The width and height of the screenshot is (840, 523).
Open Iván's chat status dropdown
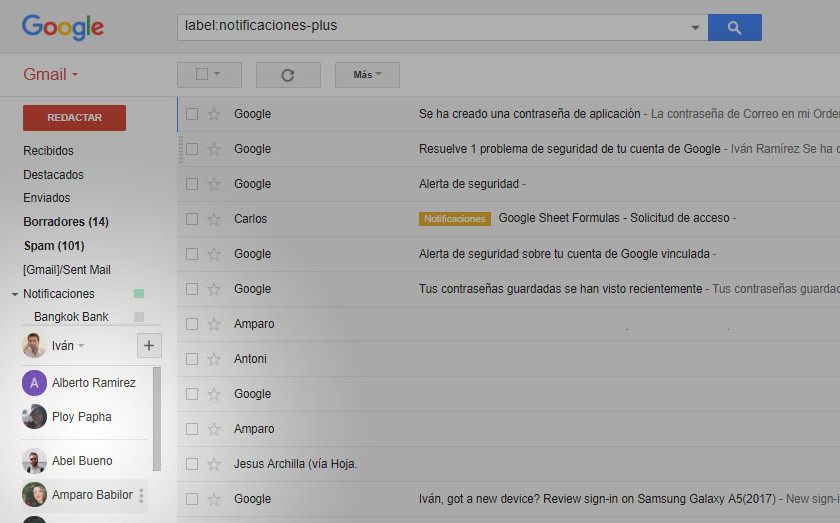pyautogui.click(x=81, y=346)
